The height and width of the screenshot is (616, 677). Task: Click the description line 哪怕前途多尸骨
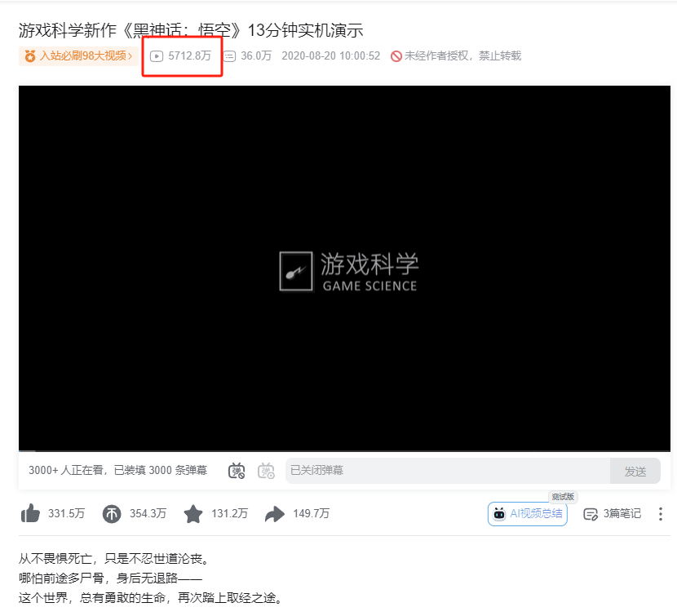(111, 578)
